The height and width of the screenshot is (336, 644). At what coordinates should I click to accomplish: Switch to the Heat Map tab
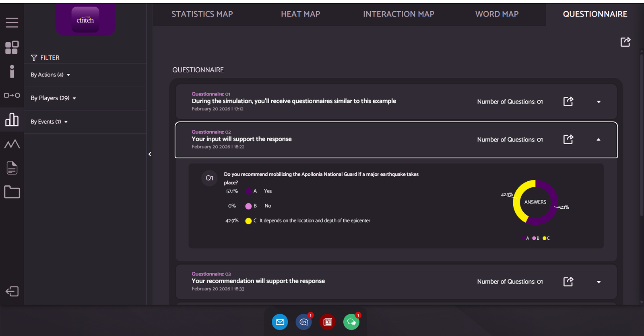[300, 14]
